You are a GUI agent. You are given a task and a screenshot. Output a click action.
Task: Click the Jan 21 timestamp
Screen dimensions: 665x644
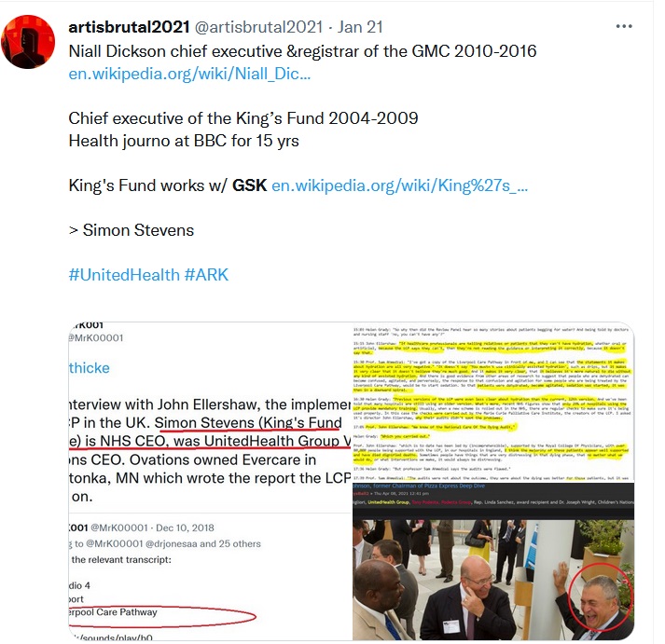click(360, 27)
